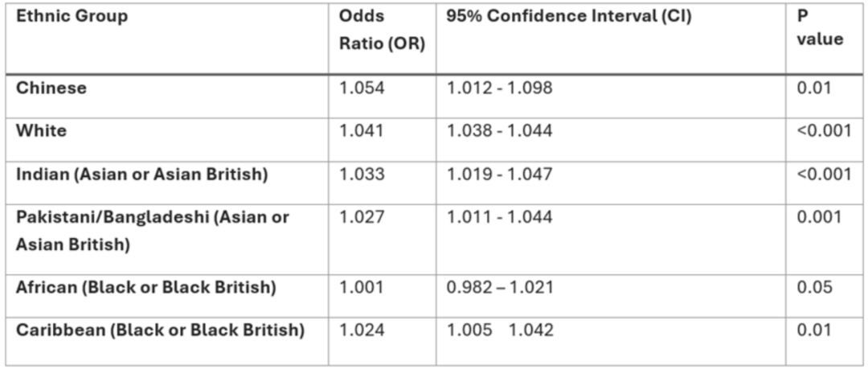The width and height of the screenshot is (868, 370).
Task: Select the 95% Confidence Interval header cell
Action: pyautogui.click(x=611, y=39)
